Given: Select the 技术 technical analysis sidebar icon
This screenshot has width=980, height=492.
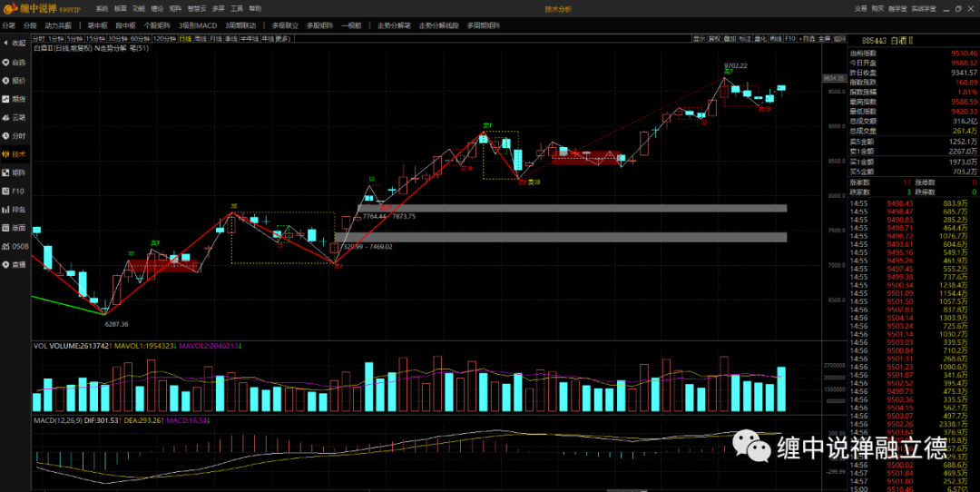Looking at the screenshot, I should [x=15, y=153].
